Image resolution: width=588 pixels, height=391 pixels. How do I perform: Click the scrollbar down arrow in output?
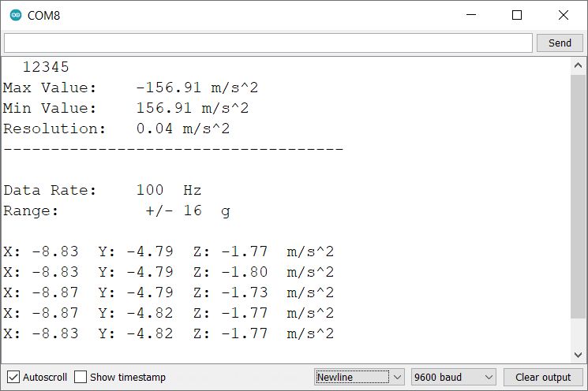578,353
